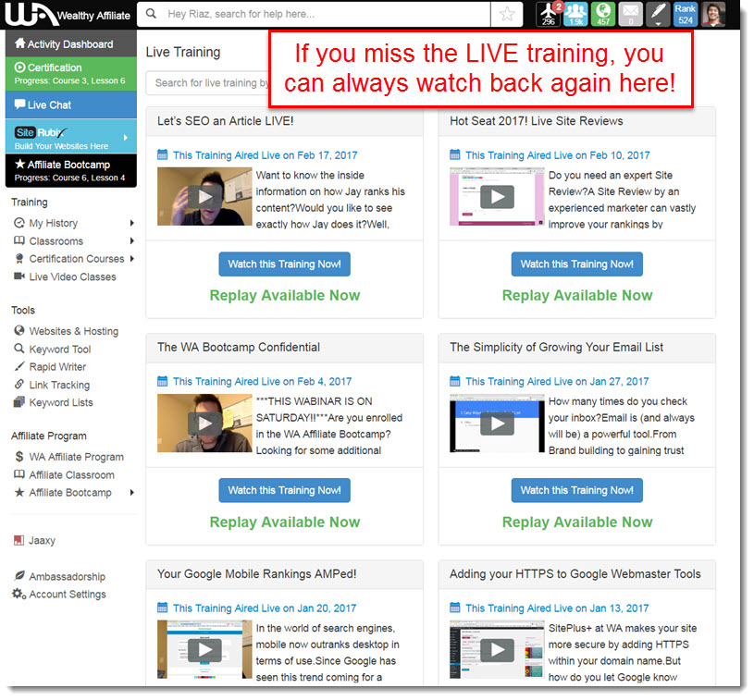The image size is (754, 700).
Task: Play the Let's SEO an Article video thumbnail
Action: [x=204, y=196]
